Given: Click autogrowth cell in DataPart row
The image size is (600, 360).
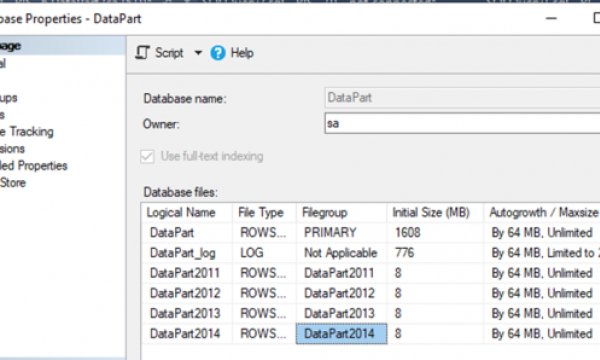Looking at the screenshot, I should (x=542, y=233).
